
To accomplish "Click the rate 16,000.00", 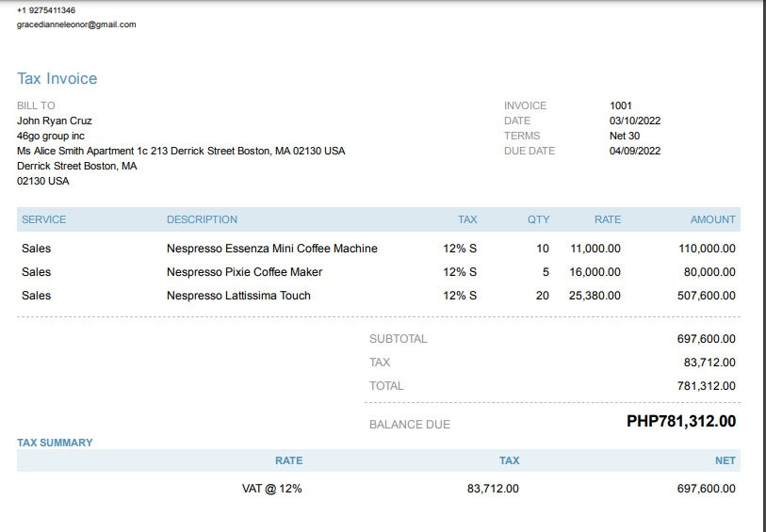I will [x=595, y=272].
